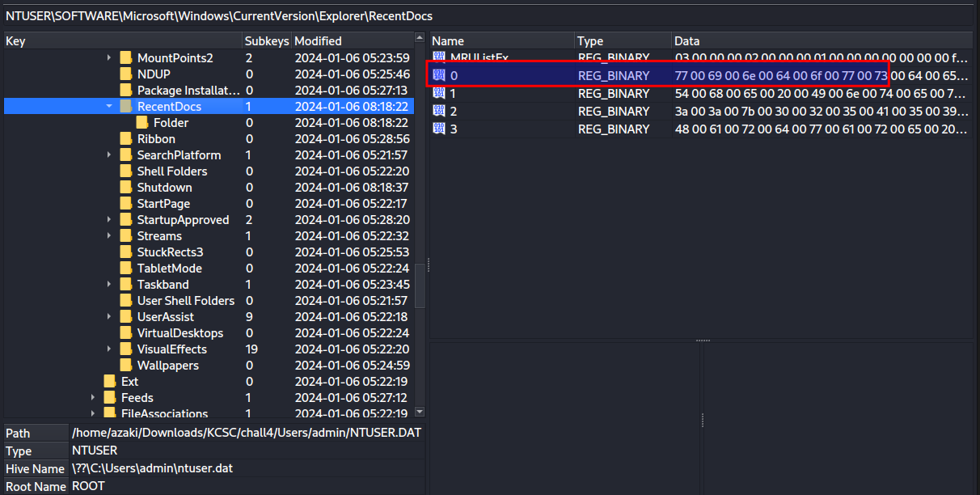
Task: Click the Wallpapers folder icon
Action: pyautogui.click(x=125, y=365)
